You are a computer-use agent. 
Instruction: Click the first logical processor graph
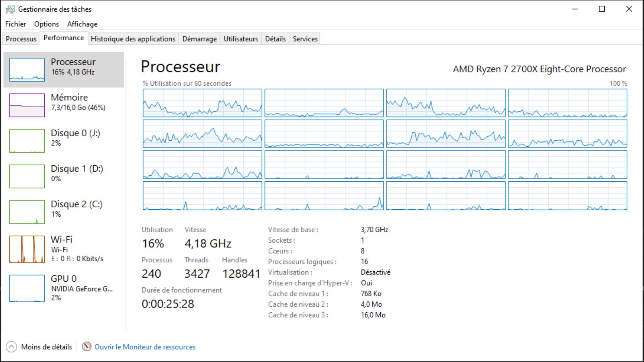202,103
